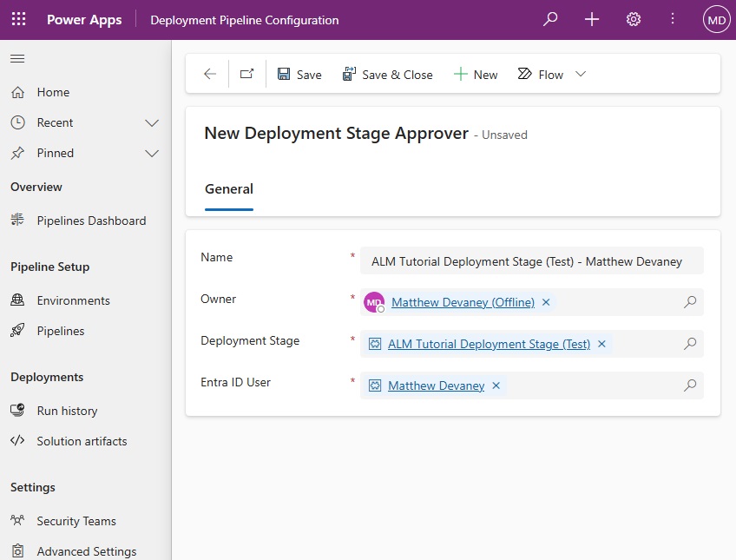This screenshot has width=736, height=560.
Task: Remove the Entra ID User value
Action: (496, 385)
